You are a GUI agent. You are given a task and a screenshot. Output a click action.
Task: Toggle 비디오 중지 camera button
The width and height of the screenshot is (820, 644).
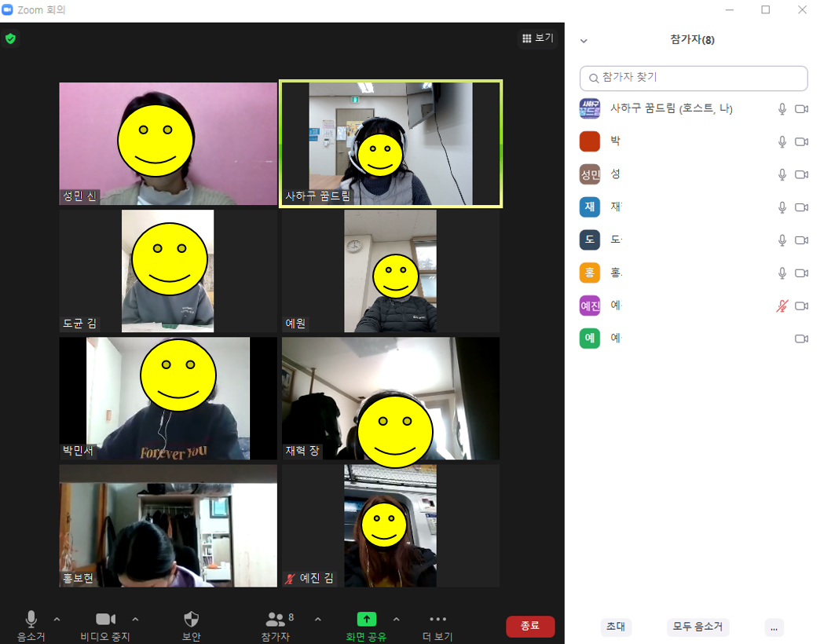105,619
